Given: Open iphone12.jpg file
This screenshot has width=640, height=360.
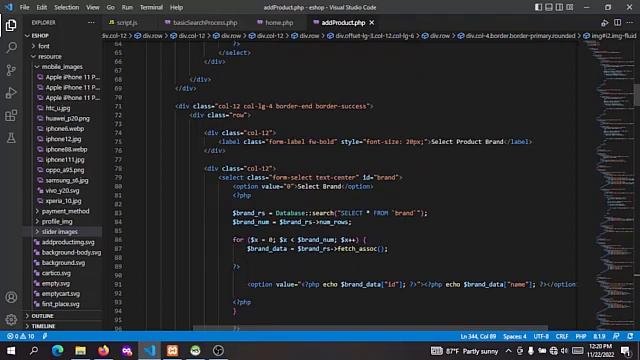Looking at the screenshot, I should click(x=63, y=139).
